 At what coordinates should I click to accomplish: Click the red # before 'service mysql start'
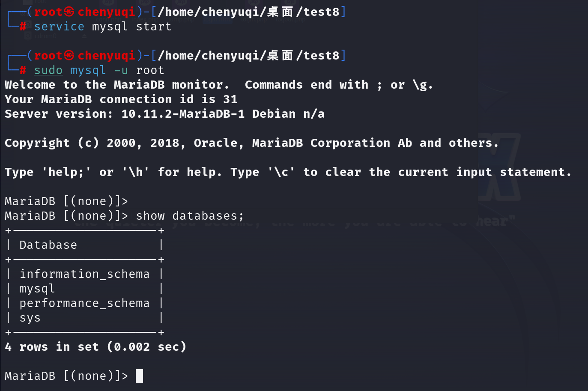23,27
